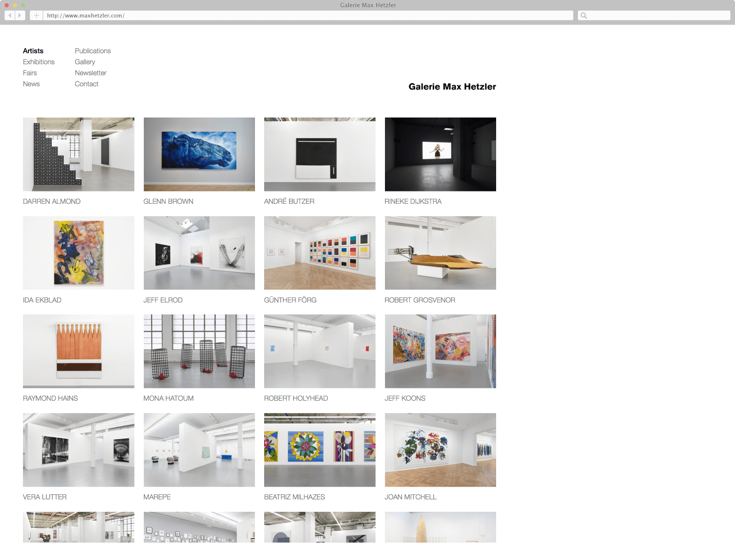Open the Mona Hatoum cages thumbnail
The image size is (735, 560).
pos(199,351)
